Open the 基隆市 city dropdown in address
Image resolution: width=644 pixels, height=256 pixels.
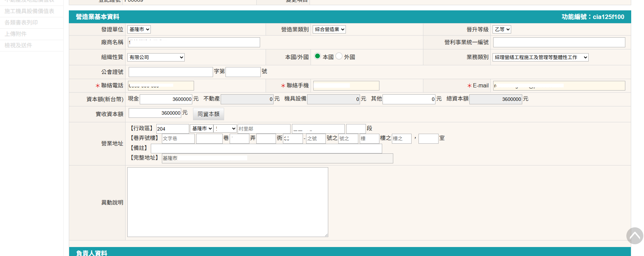202,129
